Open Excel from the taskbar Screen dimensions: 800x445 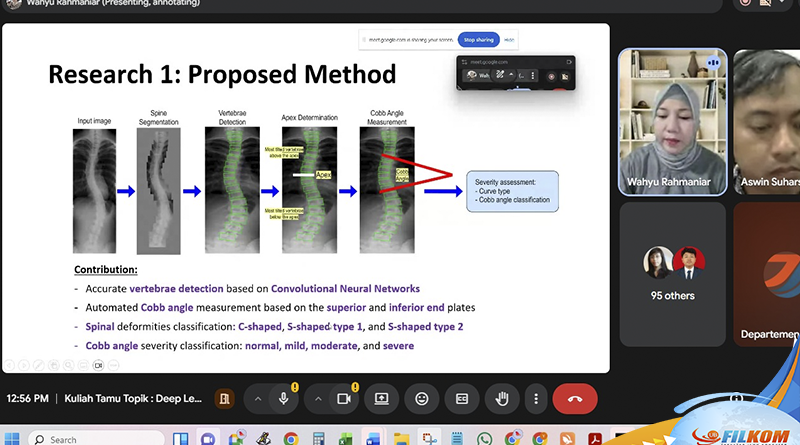point(345,439)
